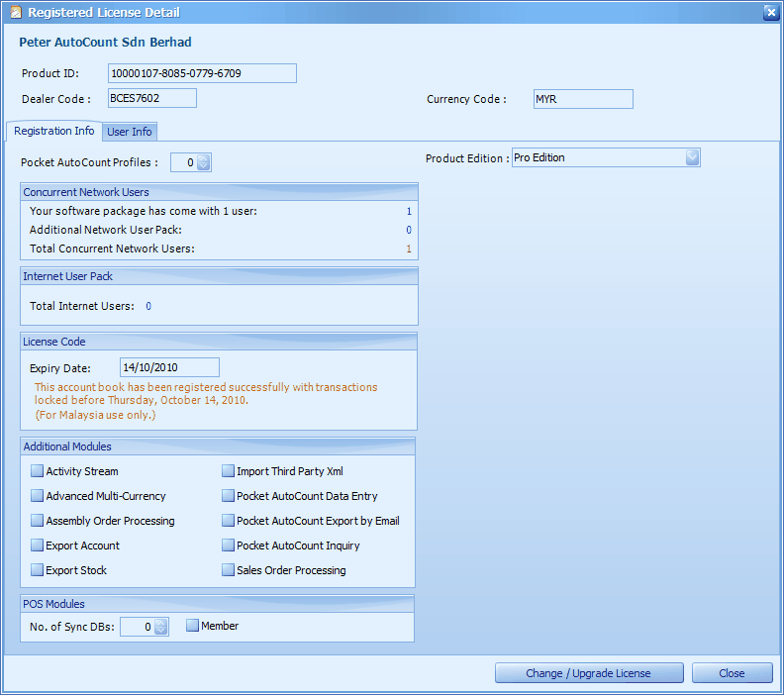The image size is (784, 695).
Task: Click the Close button
Action: click(x=732, y=673)
